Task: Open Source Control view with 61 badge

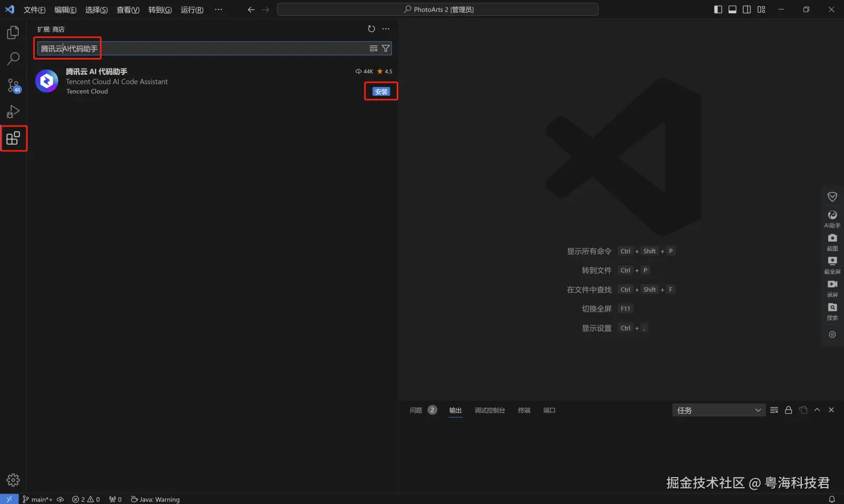Action: click(13, 85)
